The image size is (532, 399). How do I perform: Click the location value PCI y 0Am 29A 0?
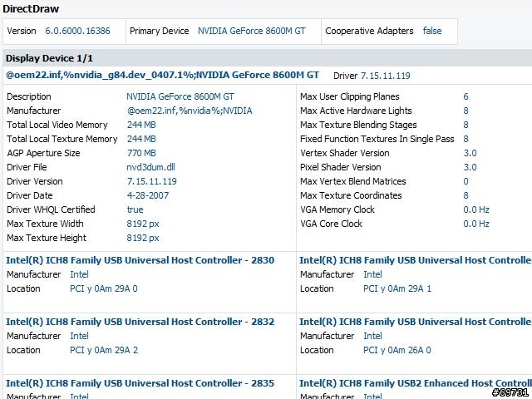104,288
